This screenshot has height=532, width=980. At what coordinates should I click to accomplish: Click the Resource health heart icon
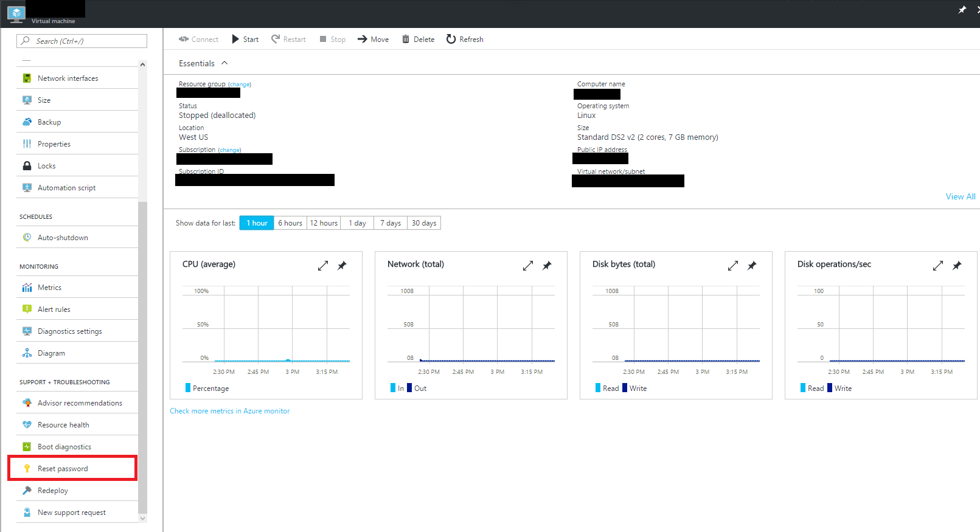(27, 425)
